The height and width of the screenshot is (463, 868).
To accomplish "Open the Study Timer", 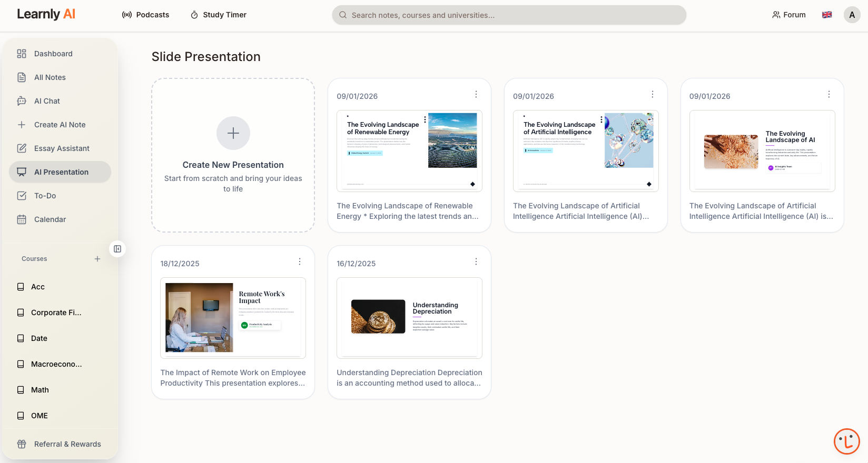I will pyautogui.click(x=219, y=15).
